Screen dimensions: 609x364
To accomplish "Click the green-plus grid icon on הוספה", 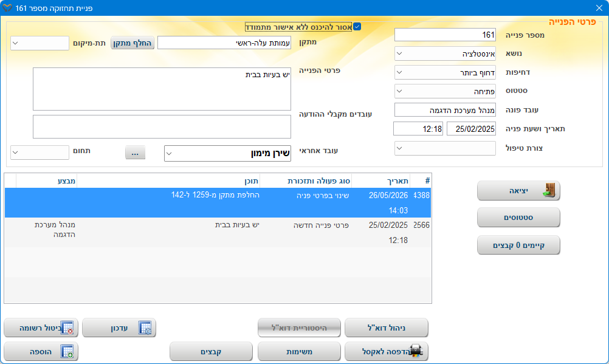I will pos(67,351).
